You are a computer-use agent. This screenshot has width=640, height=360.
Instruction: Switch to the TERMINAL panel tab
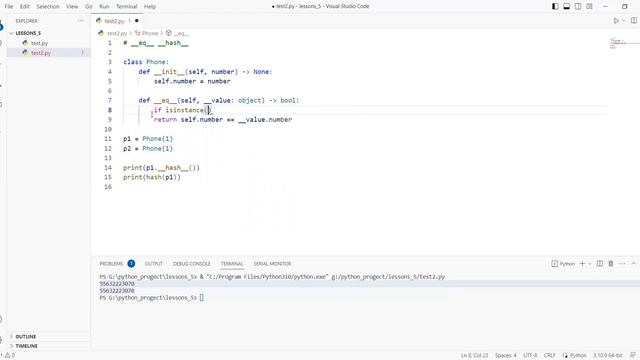tap(232, 264)
